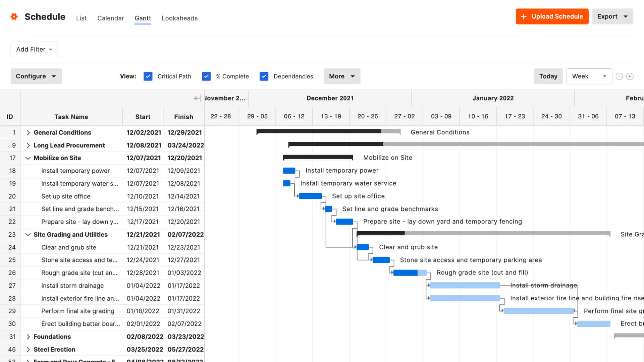Open the Add Filter dropdown
The height and width of the screenshot is (362, 644).
[34, 49]
